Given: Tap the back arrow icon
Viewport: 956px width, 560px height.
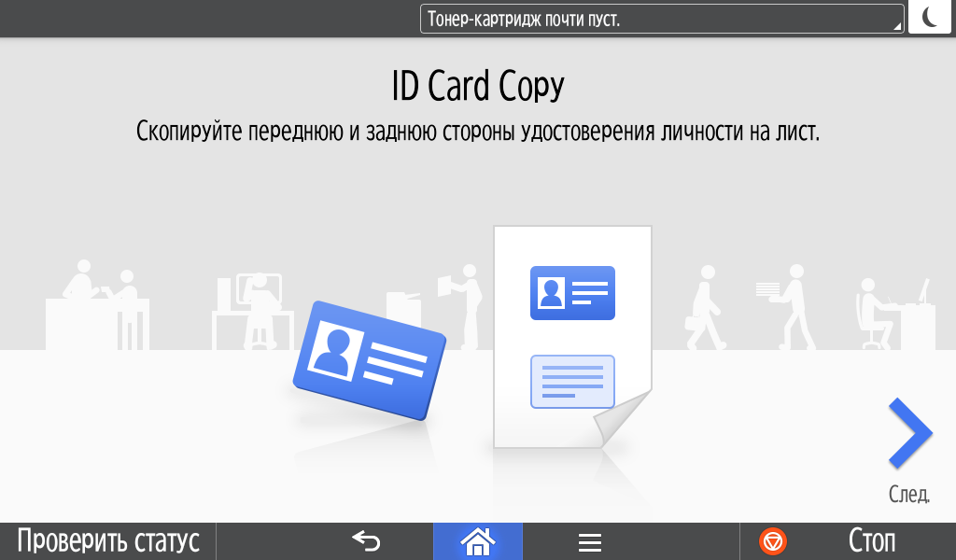Looking at the screenshot, I should pos(366,541).
